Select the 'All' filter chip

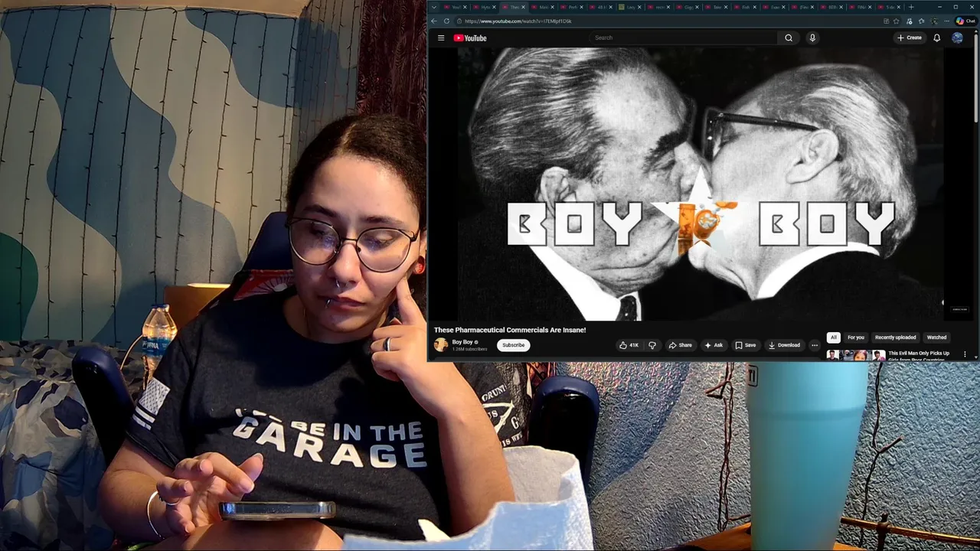[834, 337]
